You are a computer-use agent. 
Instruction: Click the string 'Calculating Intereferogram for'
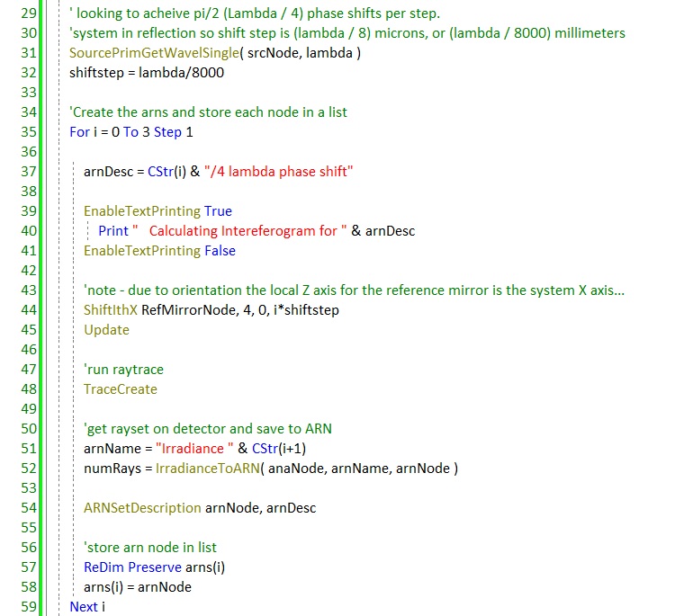240,230
